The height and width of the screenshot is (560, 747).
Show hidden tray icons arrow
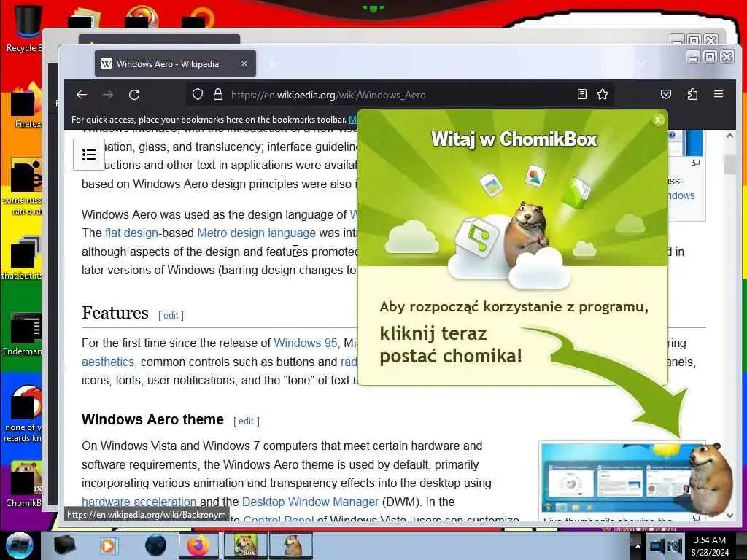coord(637,545)
